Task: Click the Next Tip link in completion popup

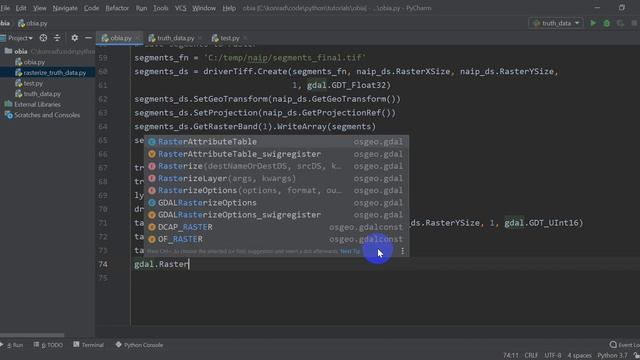Action: pyautogui.click(x=350, y=251)
